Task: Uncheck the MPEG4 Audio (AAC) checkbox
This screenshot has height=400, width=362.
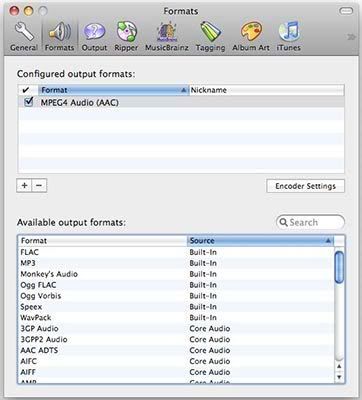Action: coord(29,102)
